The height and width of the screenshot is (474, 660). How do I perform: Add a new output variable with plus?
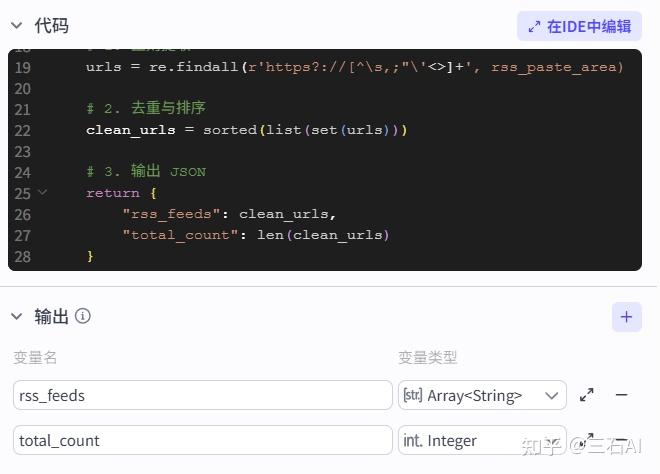(626, 317)
